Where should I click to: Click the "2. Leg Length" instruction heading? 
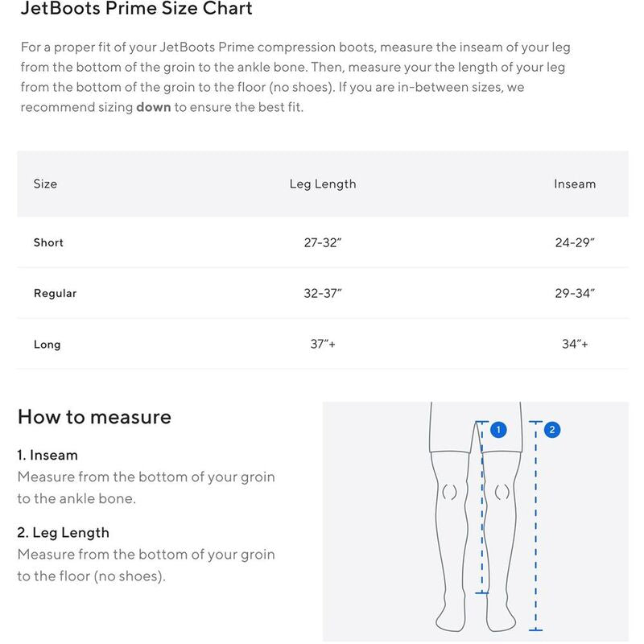pos(63,533)
